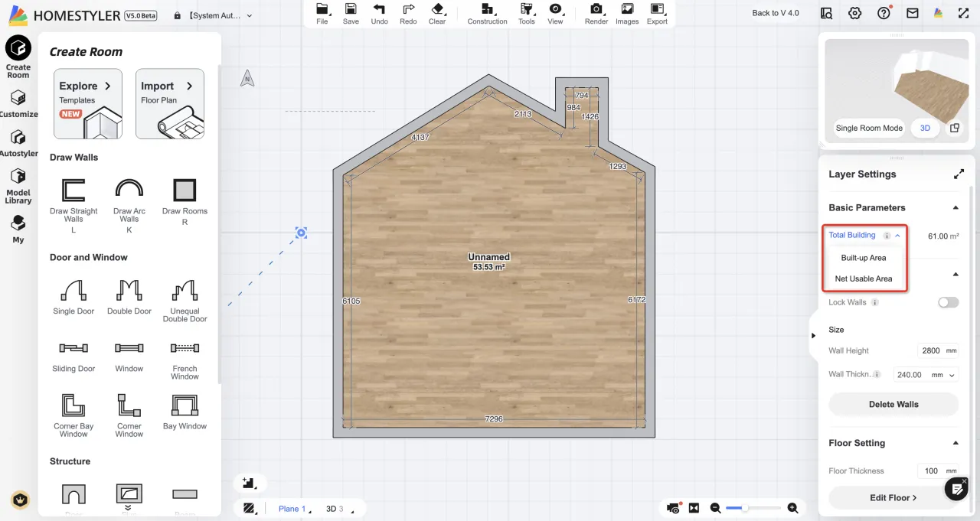Click the Wall Height input field
980x521 pixels.
[x=938, y=350]
